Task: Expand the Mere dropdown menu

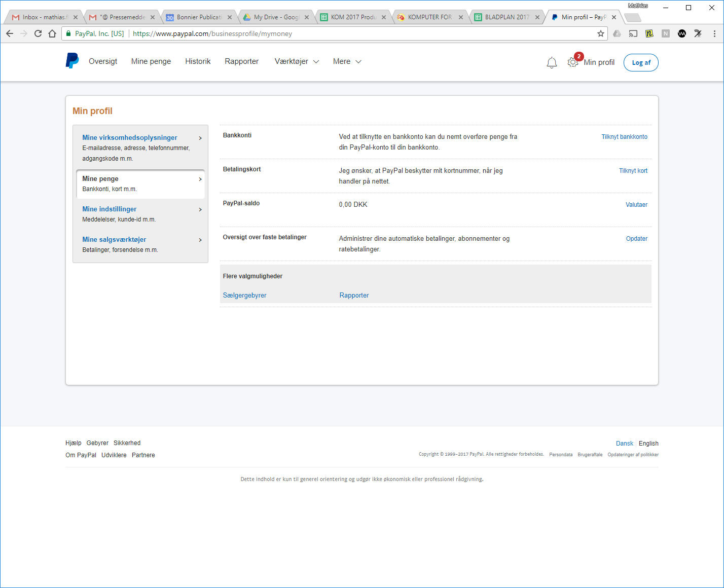Action: (x=347, y=61)
